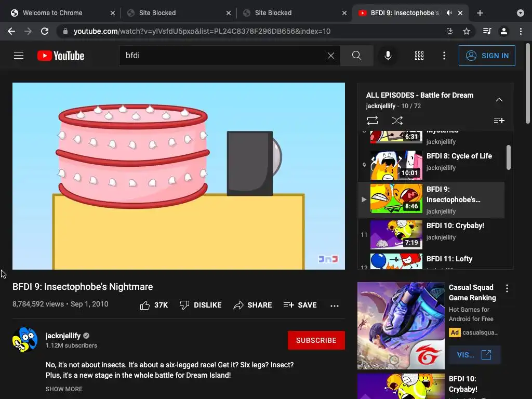Open more actions ellipsis below the video
This screenshot has width=532, height=399.
[x=335, y=305]
